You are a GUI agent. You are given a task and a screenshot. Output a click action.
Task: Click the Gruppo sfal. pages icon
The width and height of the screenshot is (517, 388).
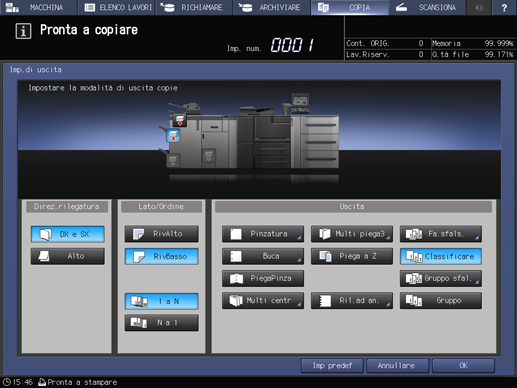(414, 279)
